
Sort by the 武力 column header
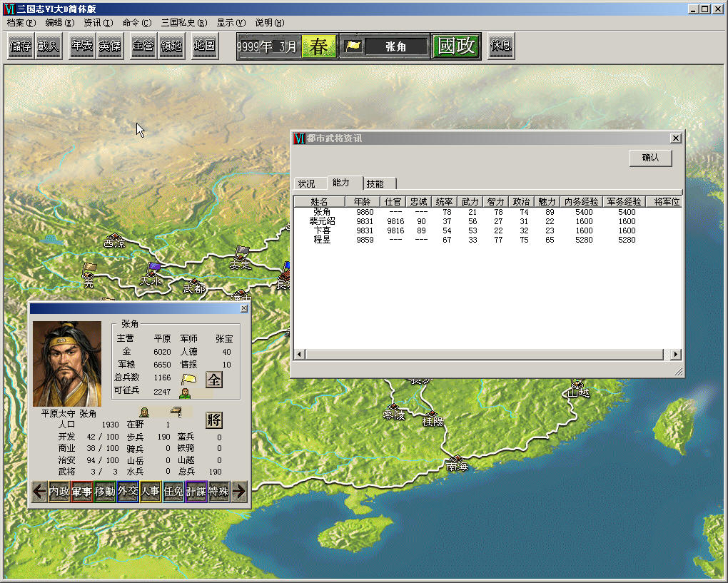468,202
